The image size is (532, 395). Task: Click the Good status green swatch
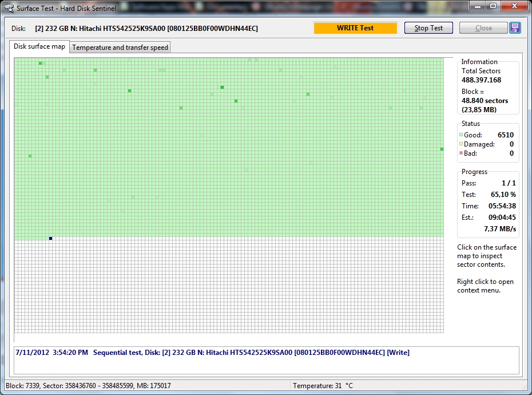461,135
